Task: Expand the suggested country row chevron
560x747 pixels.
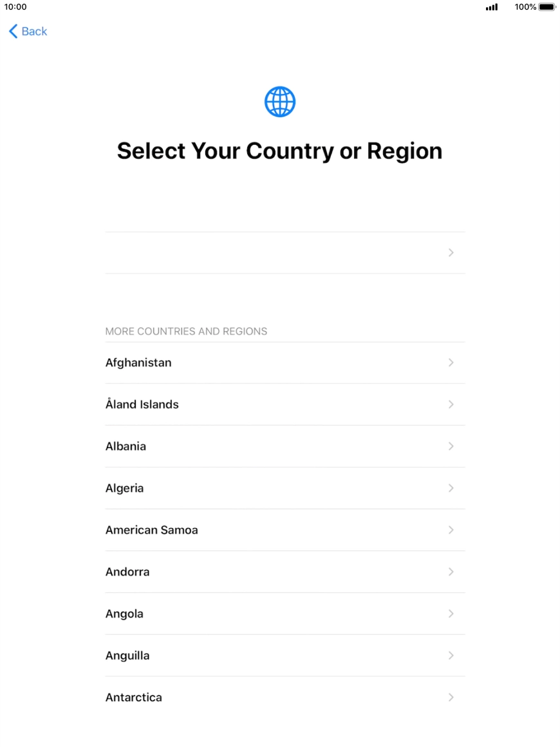Action: tap(451, 252)
